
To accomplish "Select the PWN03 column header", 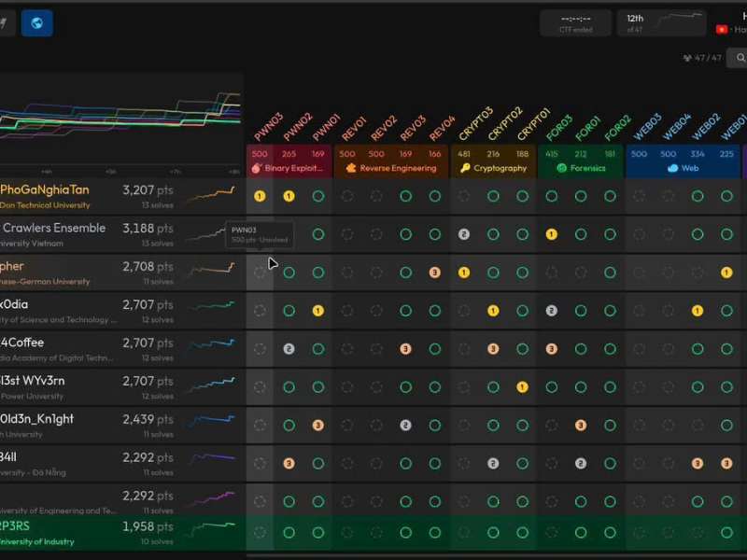I will click(x=268, y=127).
